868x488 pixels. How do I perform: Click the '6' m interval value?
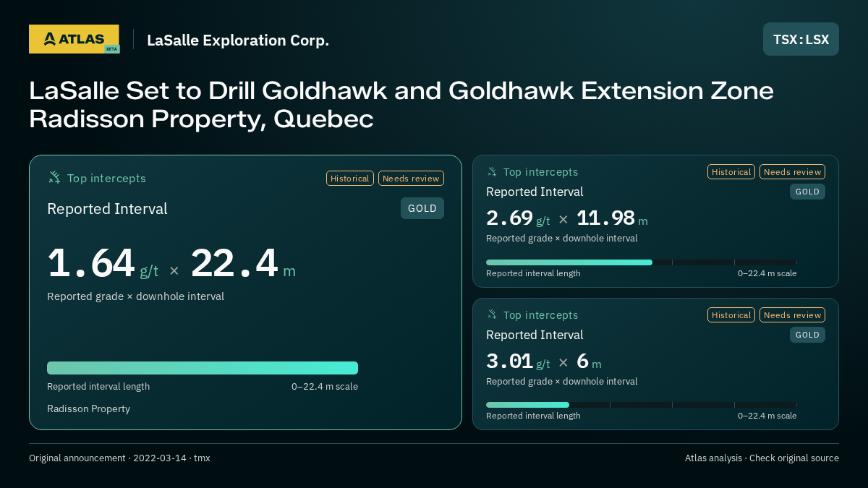point(582,361)
